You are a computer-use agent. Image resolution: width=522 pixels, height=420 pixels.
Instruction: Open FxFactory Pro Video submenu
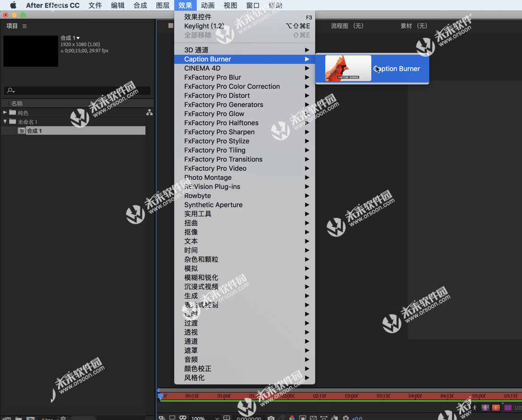244,168
